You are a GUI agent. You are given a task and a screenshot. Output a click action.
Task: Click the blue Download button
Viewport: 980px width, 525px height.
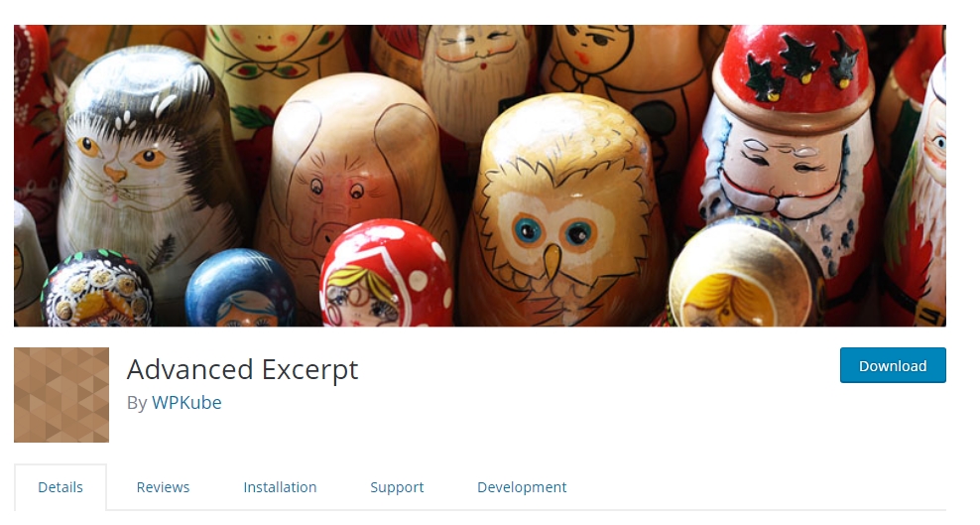893,365
